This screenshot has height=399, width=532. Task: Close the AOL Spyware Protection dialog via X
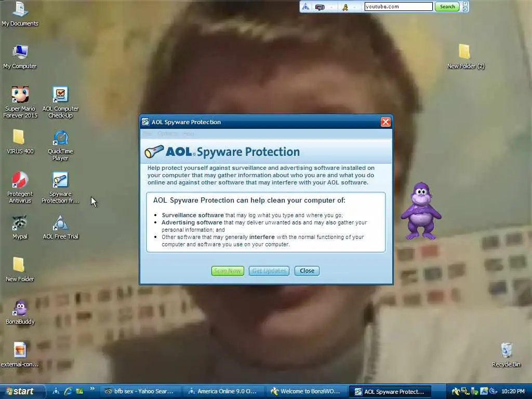coord(385,122)
